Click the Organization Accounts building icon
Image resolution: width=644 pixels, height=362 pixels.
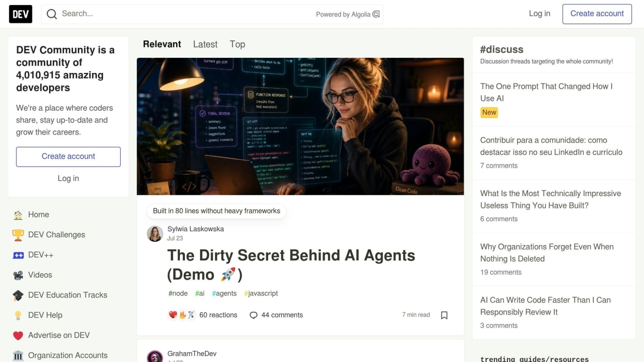coord(18,356)
